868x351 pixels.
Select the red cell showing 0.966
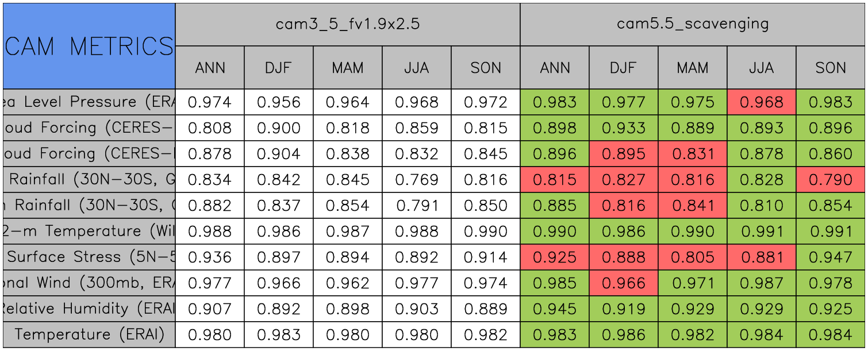point(624,283)
